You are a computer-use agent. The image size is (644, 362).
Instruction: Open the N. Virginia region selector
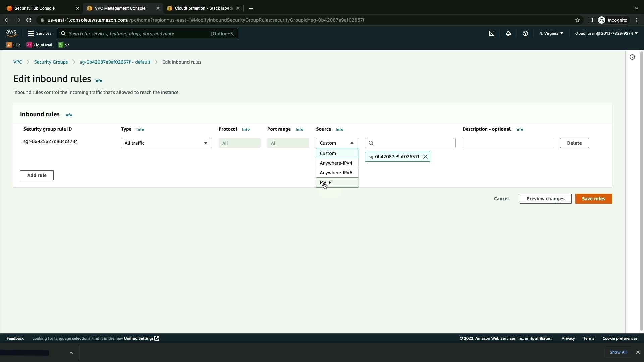click(551, 33)
